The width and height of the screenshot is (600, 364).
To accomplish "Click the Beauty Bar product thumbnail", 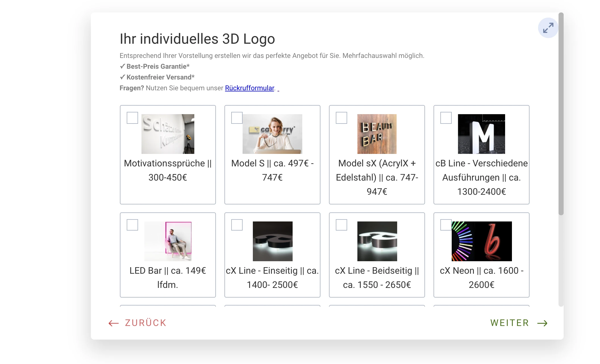I will click(x=376, y=134).
